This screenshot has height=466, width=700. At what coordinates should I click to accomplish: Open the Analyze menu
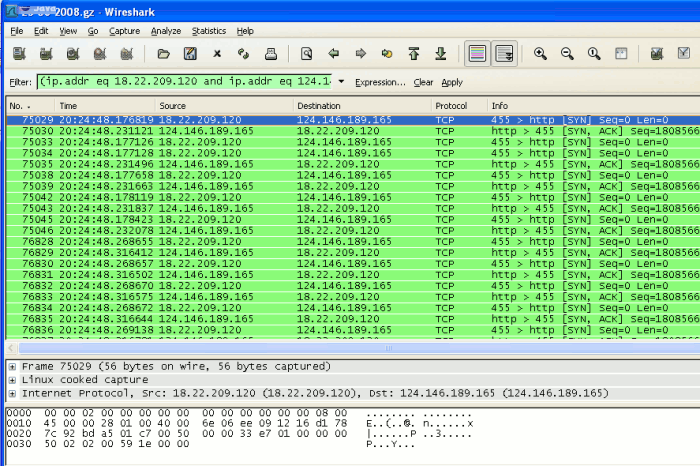coord(166,31)
